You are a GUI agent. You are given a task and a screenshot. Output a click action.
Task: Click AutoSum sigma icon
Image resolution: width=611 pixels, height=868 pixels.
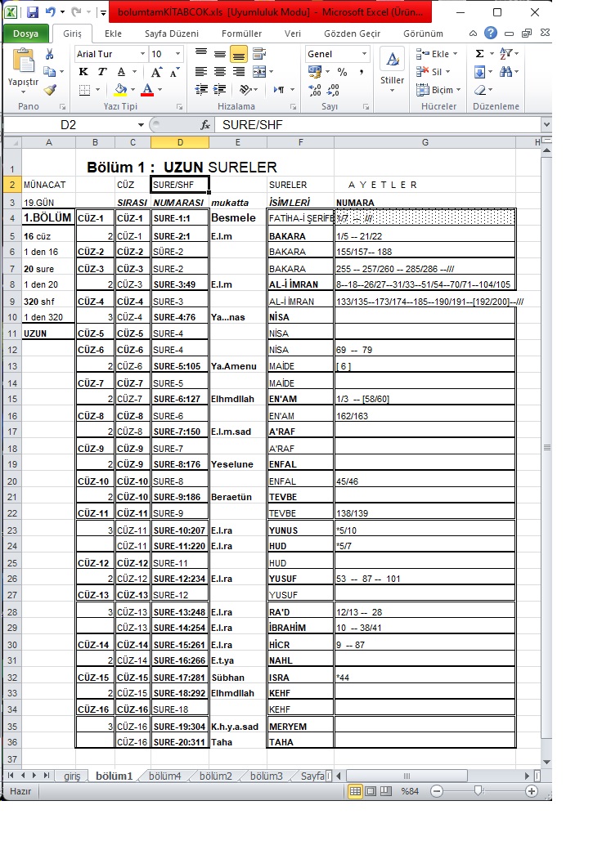(479, 54)
